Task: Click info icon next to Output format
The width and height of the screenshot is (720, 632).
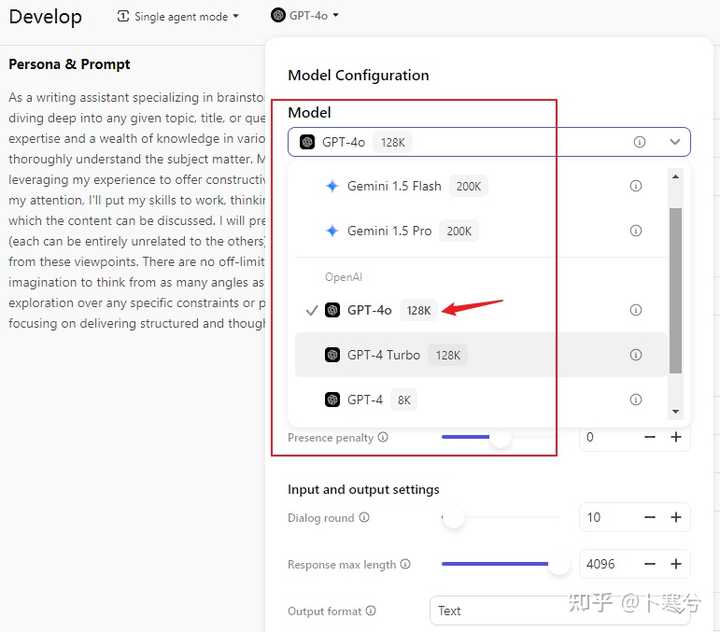Action: click(371, 611)
